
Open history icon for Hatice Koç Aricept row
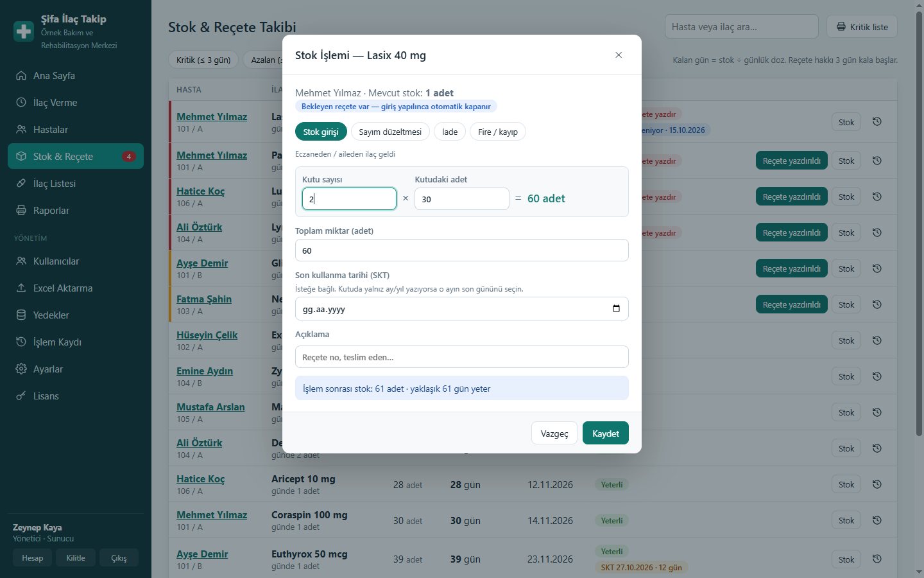click(877, 484)
